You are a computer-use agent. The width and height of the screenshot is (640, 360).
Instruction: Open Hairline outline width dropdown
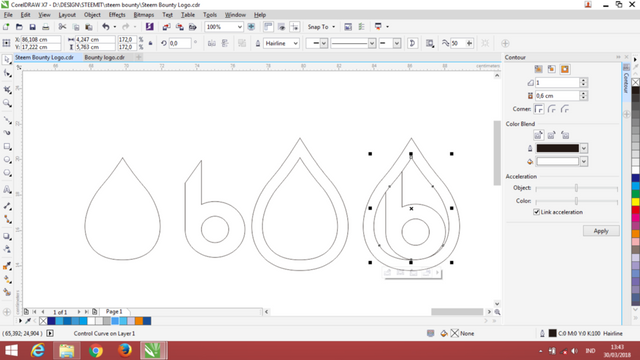(296, 43)
